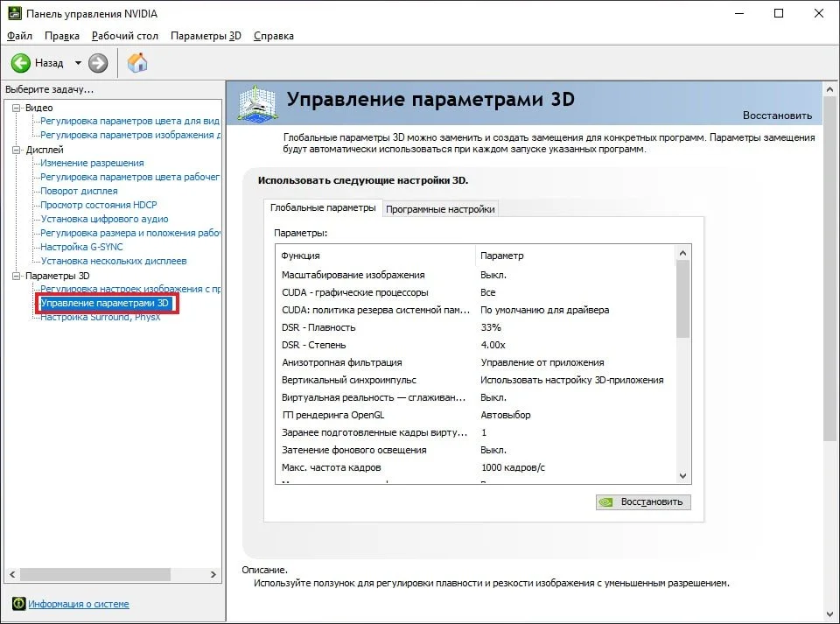Open Регулировка параметров цвета рабочего стола
840x624 pixels.
(129, 177)
